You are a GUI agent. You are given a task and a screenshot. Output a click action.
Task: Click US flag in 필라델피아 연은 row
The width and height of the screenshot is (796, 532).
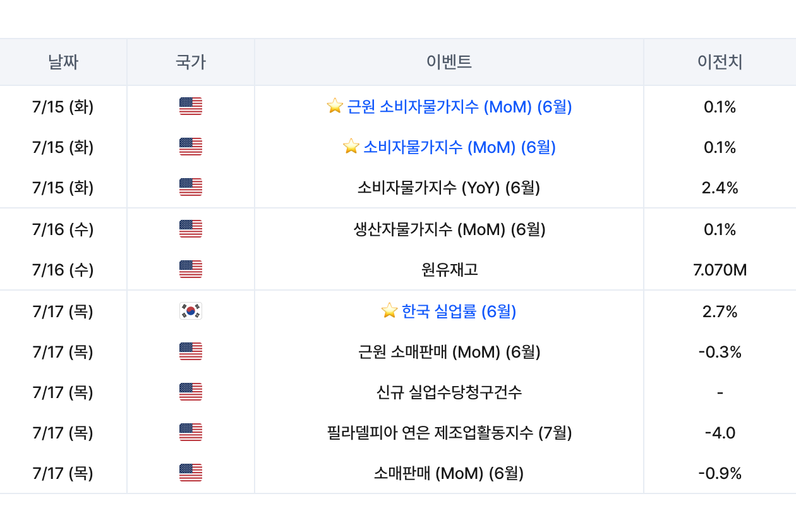pos(191,432)
